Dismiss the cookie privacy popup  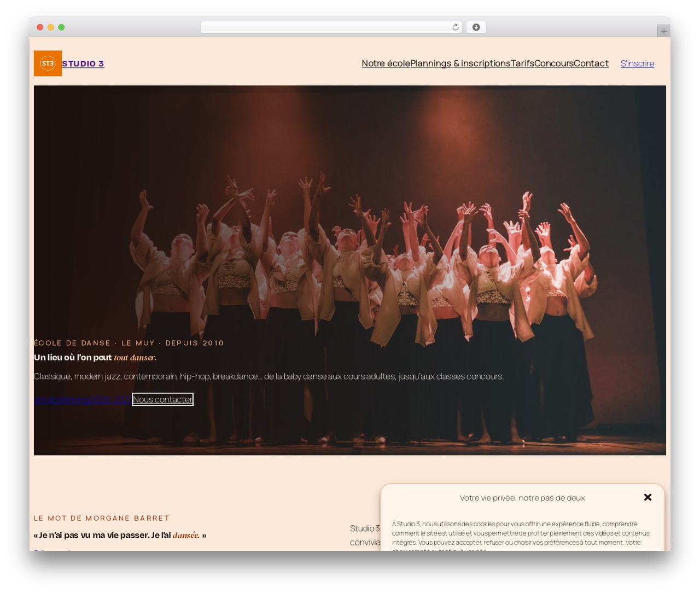coord(647,497)
